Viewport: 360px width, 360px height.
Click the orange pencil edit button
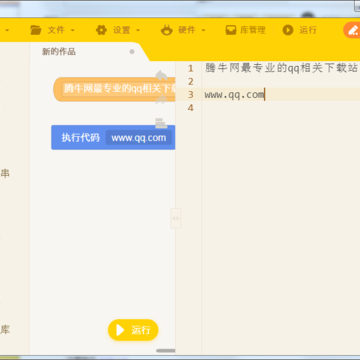point(352,30)
